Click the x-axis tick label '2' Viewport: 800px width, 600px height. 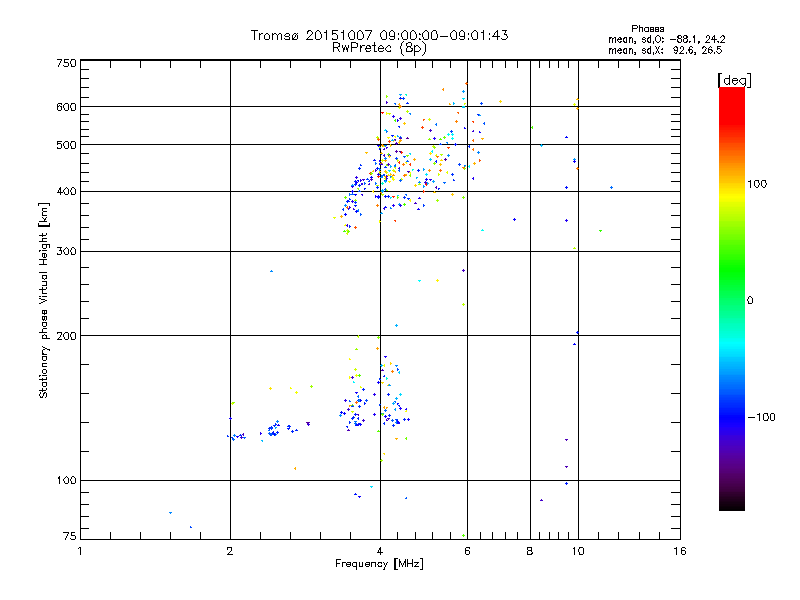point(230,551)
